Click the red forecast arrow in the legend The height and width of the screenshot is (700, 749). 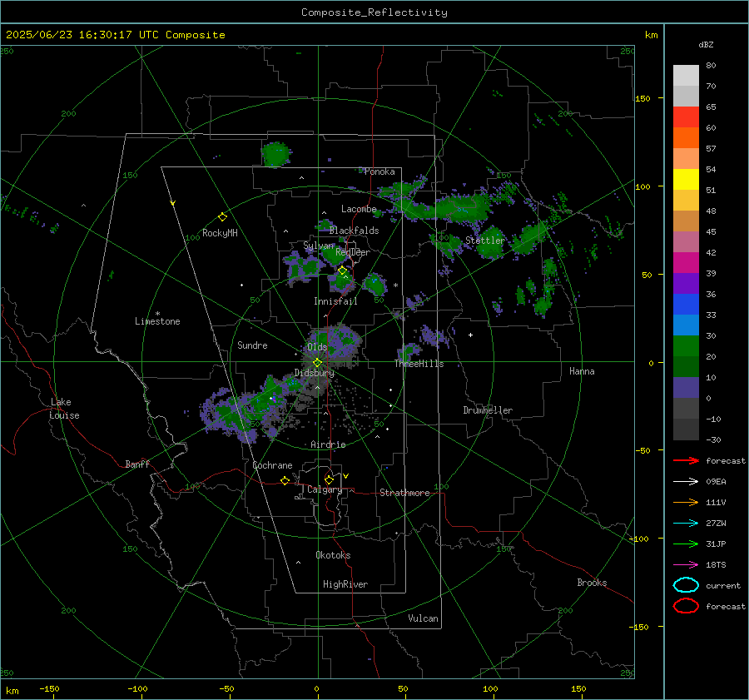pyautogui.click(x=686, y=460)
